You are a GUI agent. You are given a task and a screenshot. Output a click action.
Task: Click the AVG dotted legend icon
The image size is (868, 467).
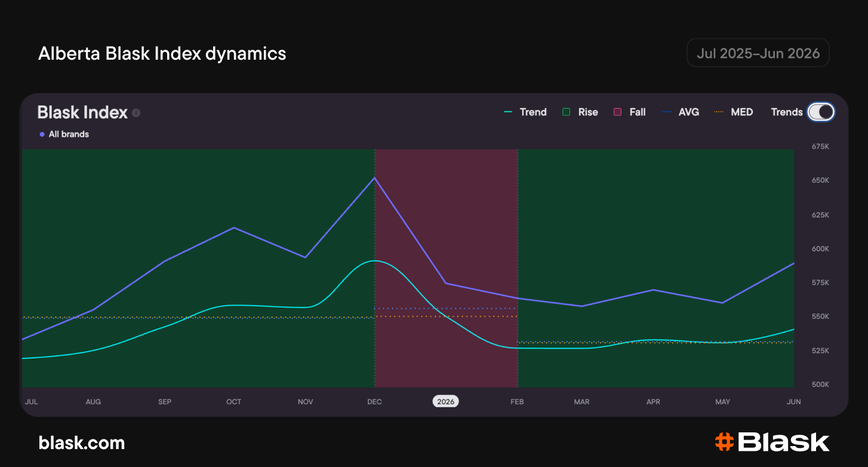click(x=667, y=112)
